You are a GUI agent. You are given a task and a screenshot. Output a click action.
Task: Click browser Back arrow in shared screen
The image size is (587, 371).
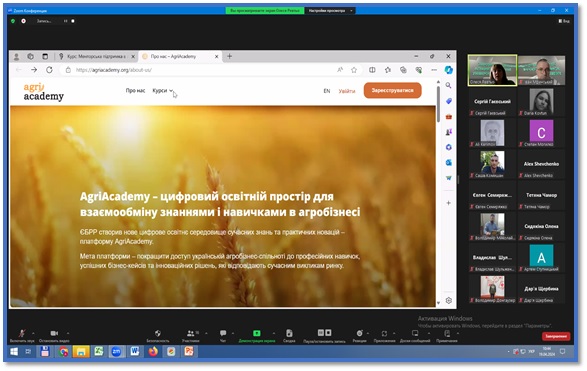tap(19, 70)
